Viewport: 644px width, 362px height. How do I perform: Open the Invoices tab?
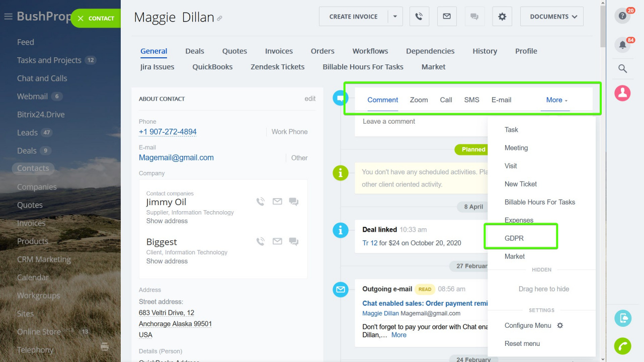tap(279, 51)
